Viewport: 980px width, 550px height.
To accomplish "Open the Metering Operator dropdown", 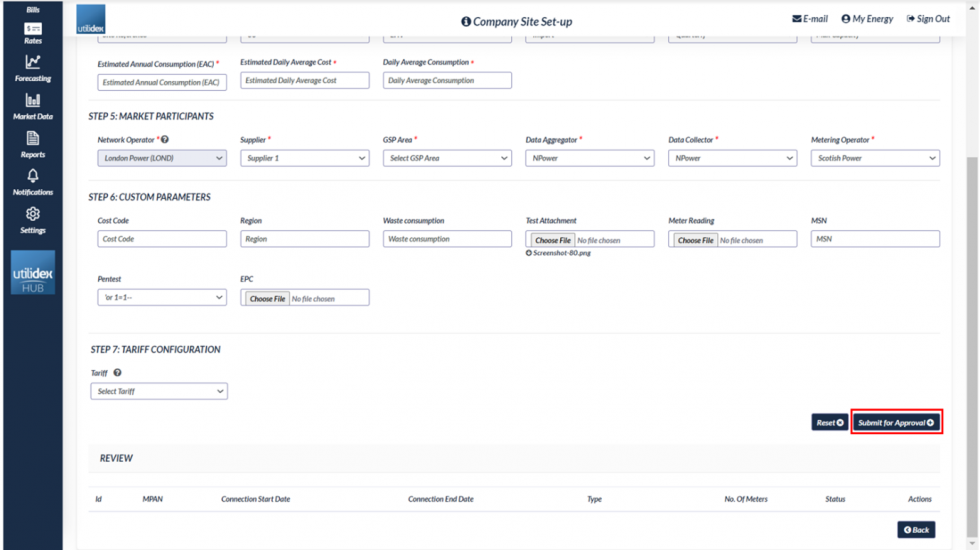I will point(875,158).
